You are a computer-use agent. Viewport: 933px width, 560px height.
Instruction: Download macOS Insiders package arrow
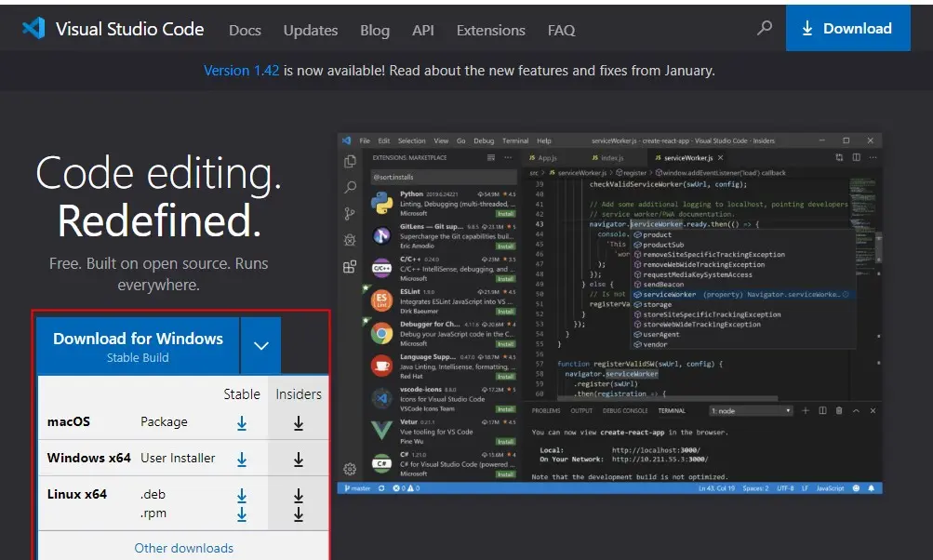299,423
